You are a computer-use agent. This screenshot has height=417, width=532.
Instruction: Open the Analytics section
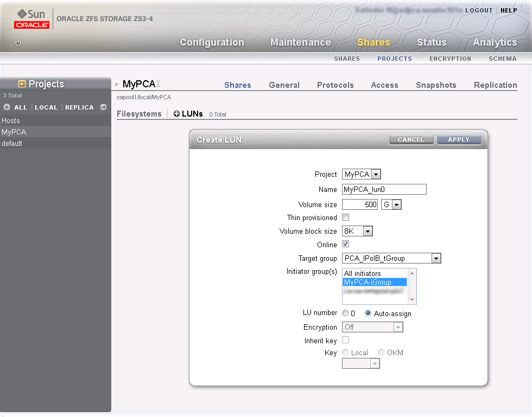(495, 42)
